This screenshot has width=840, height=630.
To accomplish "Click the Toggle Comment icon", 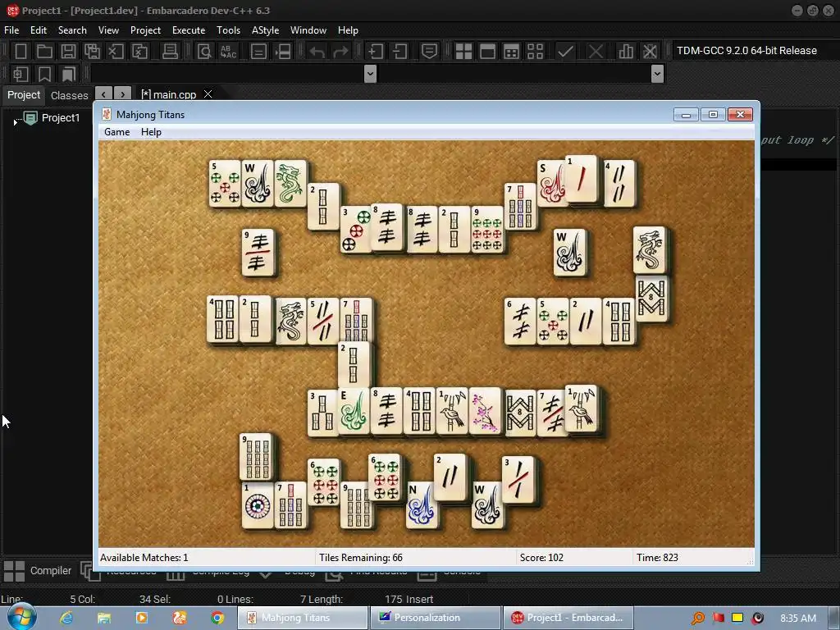I will click(429, 52).
